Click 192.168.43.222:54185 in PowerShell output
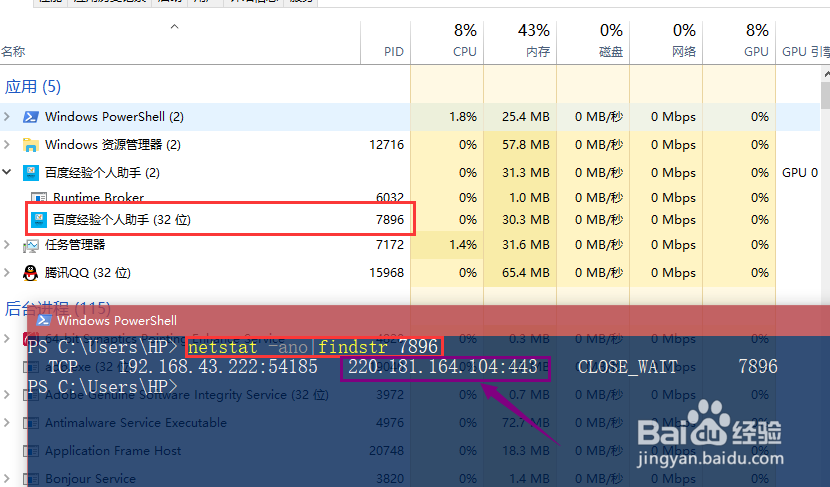830x487 pixels. click(218, 366)
